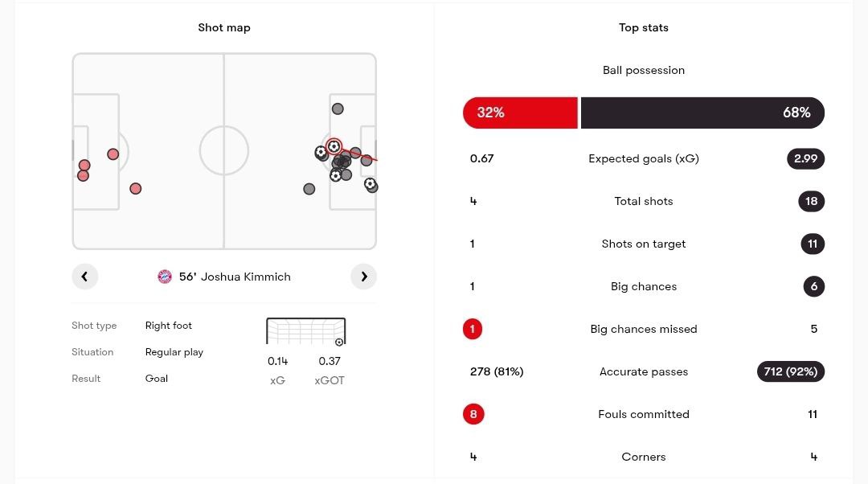This screenshot has height=484, width=868.
Task: Select the highlighted Kimmich goal marker
Action: pyautogui.click(x=334, y=146)
